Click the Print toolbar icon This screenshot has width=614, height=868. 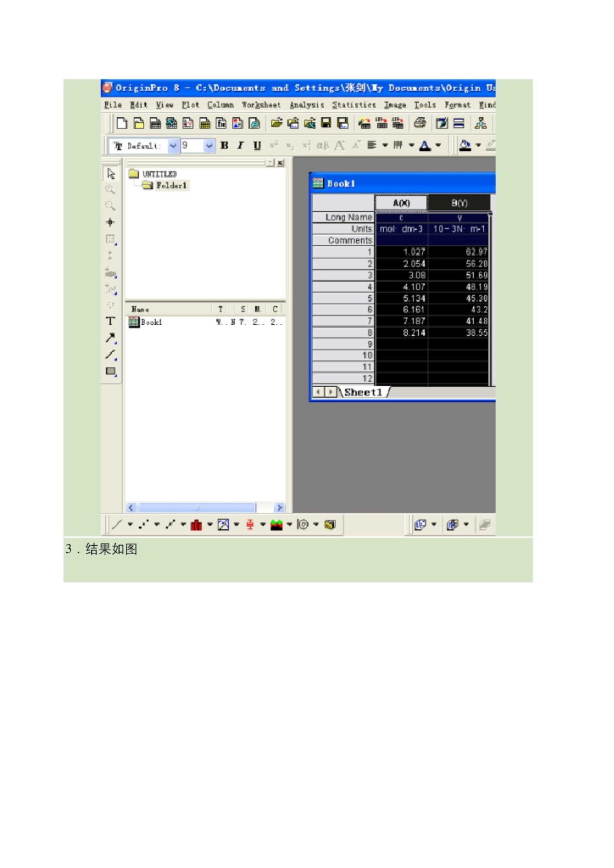pos(419,123)
